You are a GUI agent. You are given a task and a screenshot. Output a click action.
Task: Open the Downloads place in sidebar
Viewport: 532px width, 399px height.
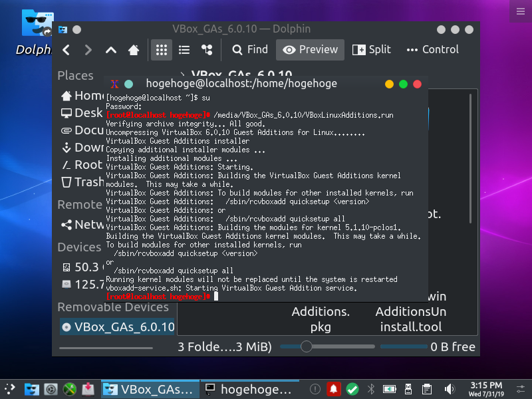(82, 147)
